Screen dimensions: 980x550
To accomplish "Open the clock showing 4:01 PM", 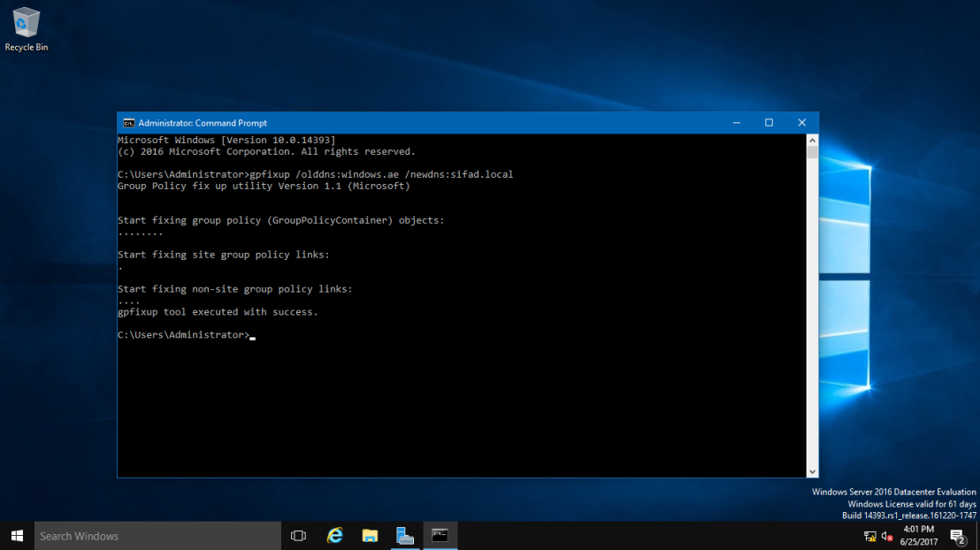I will [919, 530].
